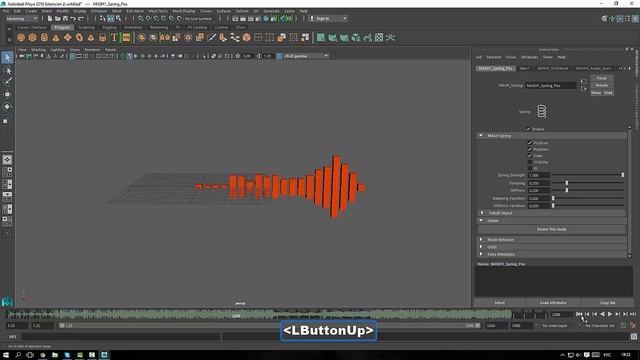Click the Copy Tab button

coord(607,303)
